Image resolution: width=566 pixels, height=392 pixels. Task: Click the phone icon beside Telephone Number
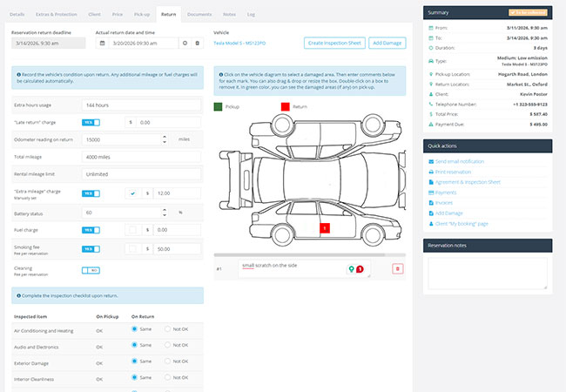click(431, 105)
